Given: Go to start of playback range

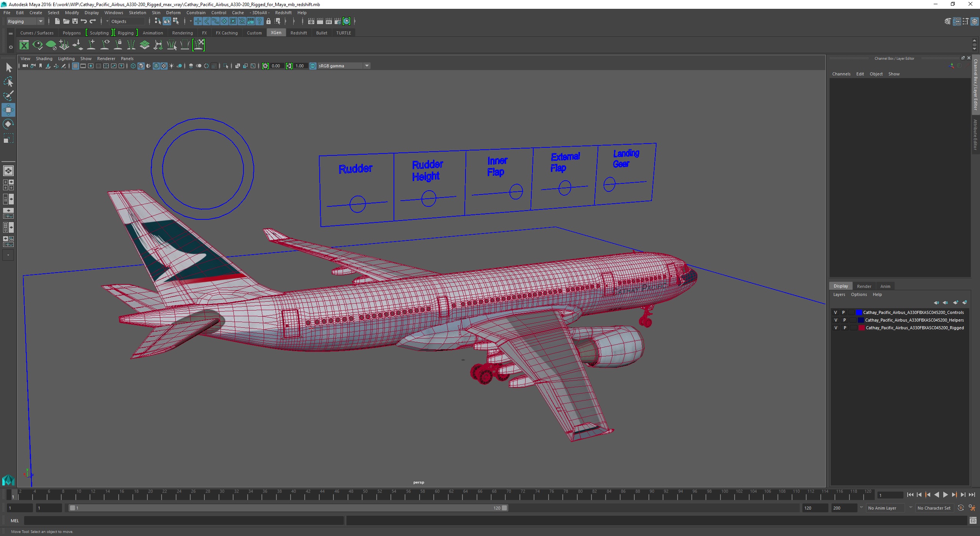Looking at the screenshot, I should pyautogui.click(x=910, y=495).
